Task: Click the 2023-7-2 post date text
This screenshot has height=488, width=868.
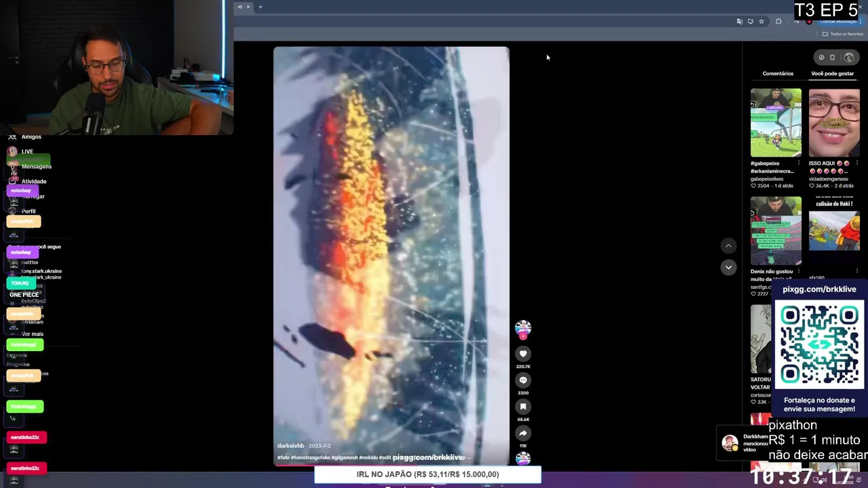Action: point(320,446)
